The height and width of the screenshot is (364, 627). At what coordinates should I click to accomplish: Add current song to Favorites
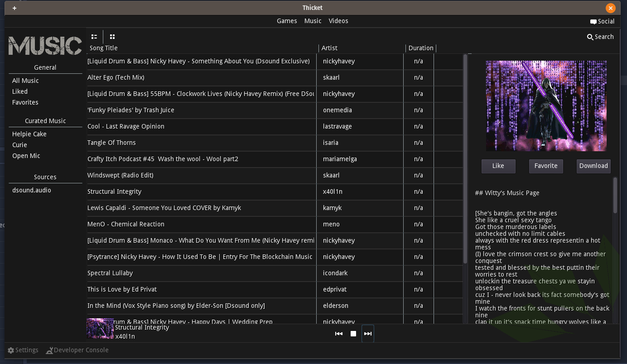click(x=546, y=166)
